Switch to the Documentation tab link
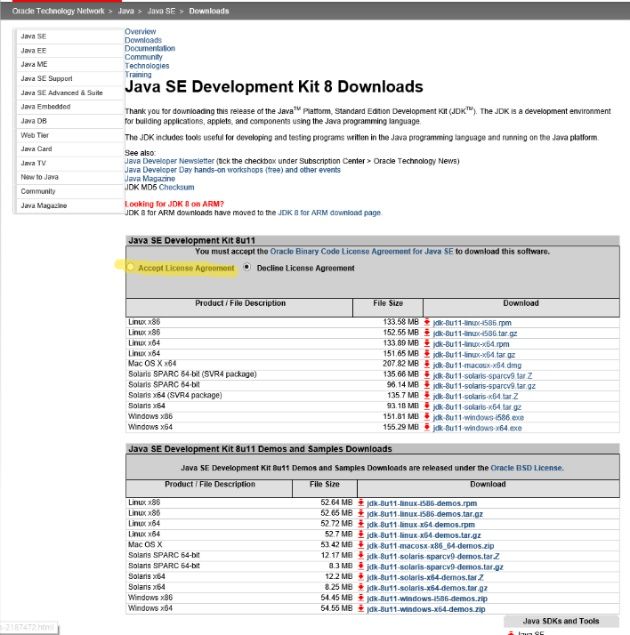Screen dimensions: 630x635 150,48
